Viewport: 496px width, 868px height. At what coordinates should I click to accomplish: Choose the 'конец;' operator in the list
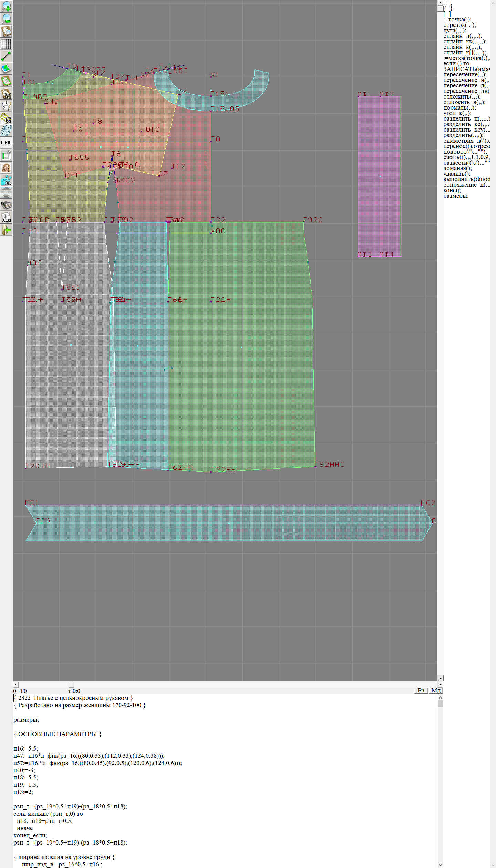tap(452, 190)
